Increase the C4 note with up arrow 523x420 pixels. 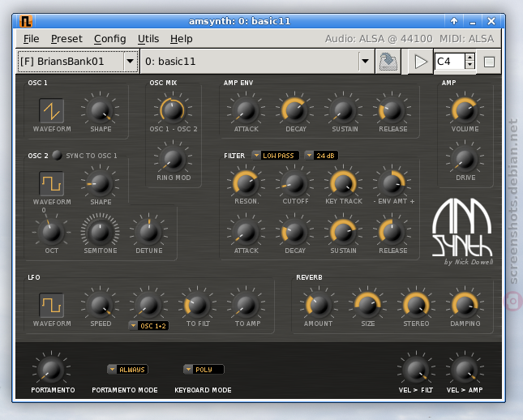pos(469,58)
